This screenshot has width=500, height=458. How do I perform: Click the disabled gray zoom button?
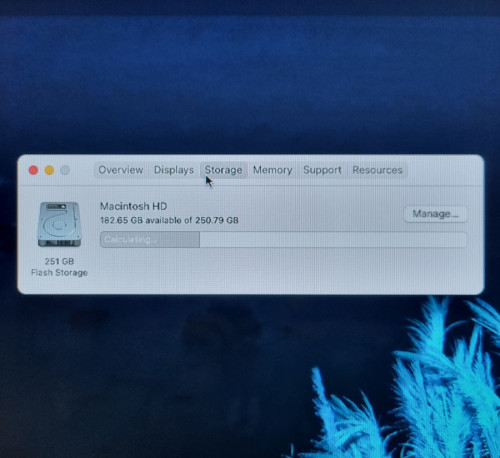point(65,170)
